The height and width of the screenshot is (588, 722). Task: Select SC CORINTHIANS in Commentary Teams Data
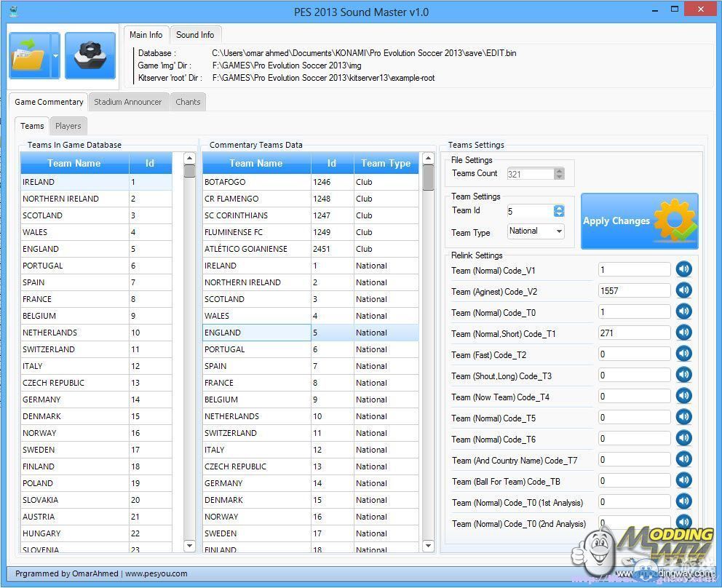pyautogui.click(x=310, y=215)
